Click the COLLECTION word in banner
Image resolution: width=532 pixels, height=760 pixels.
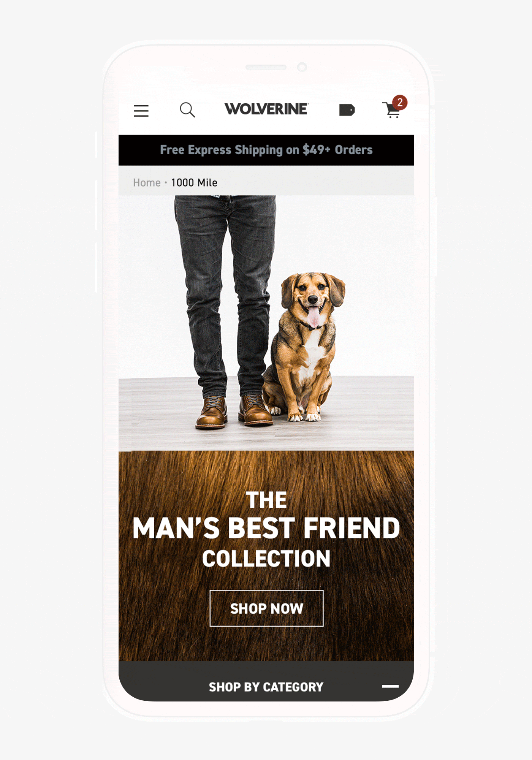tap(266, 559)
